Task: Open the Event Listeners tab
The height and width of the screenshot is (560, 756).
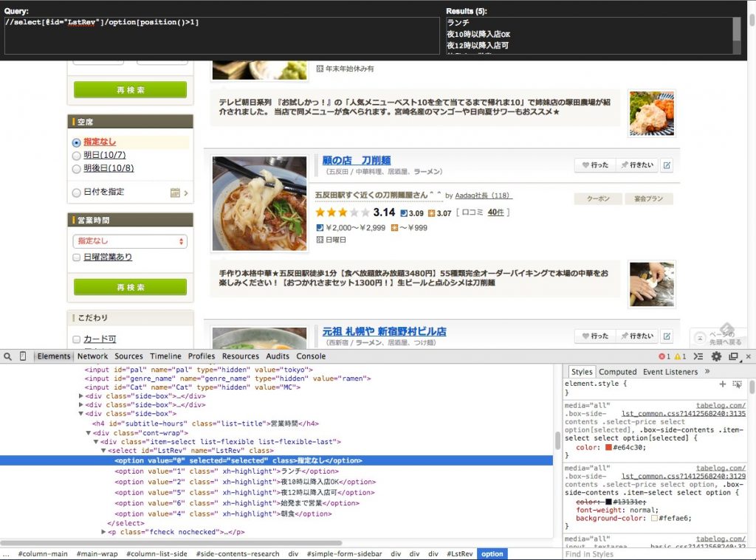Action: 670,372
